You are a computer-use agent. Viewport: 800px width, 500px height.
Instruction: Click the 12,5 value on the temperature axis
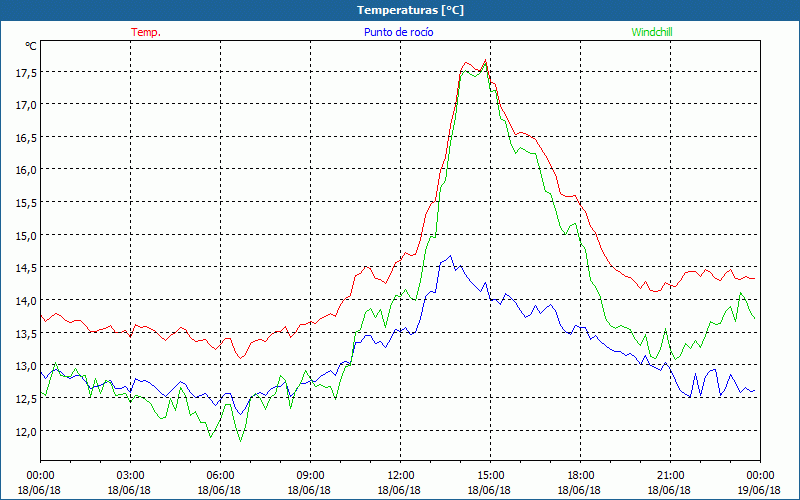[x=26, y=399]
